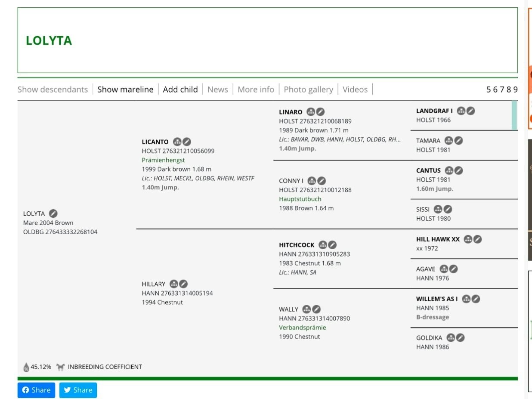The width and height of the screenshot is (532, 399).
Task: Click the edit pencil icon for LANDGRAF I
Action: (x=471, y=111)
